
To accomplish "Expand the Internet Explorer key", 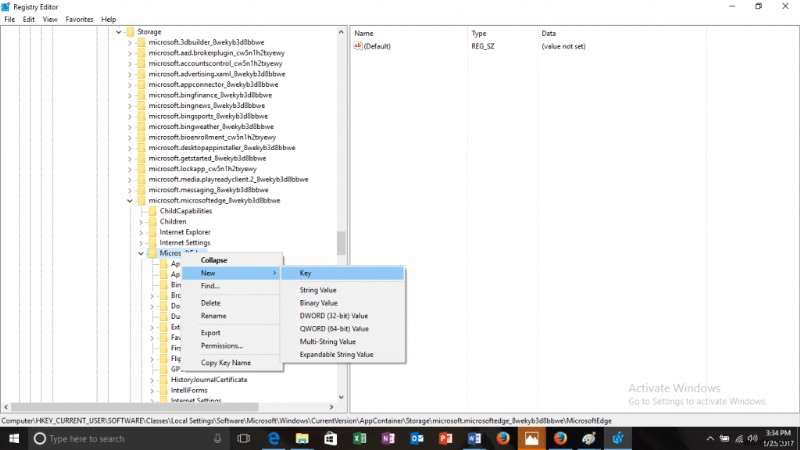I will click(141, 232).
